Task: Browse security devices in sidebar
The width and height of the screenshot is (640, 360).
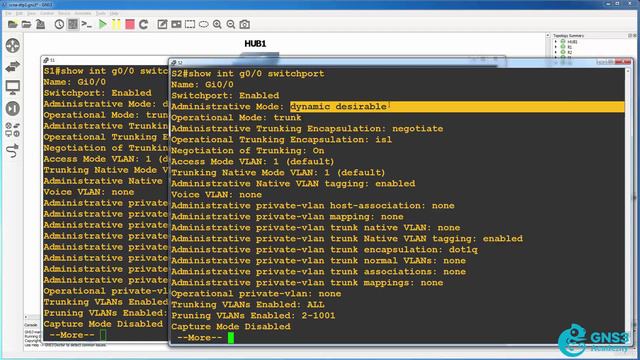Action: [13, 109]
